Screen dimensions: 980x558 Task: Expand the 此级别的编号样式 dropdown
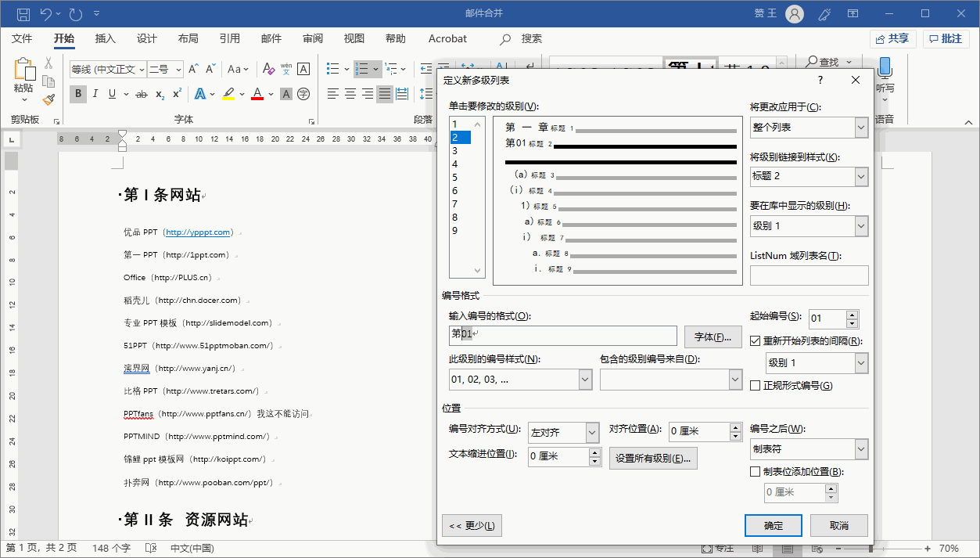coord(585,380)
